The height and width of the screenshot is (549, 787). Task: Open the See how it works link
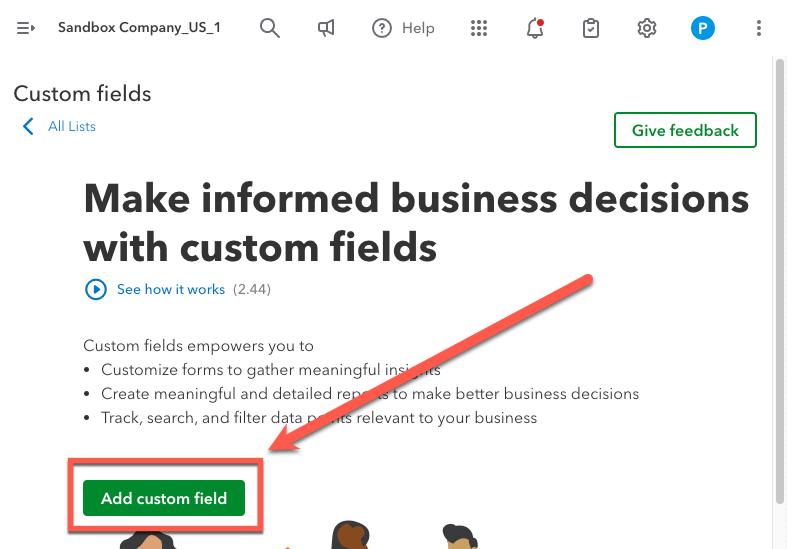click(171, 289)
